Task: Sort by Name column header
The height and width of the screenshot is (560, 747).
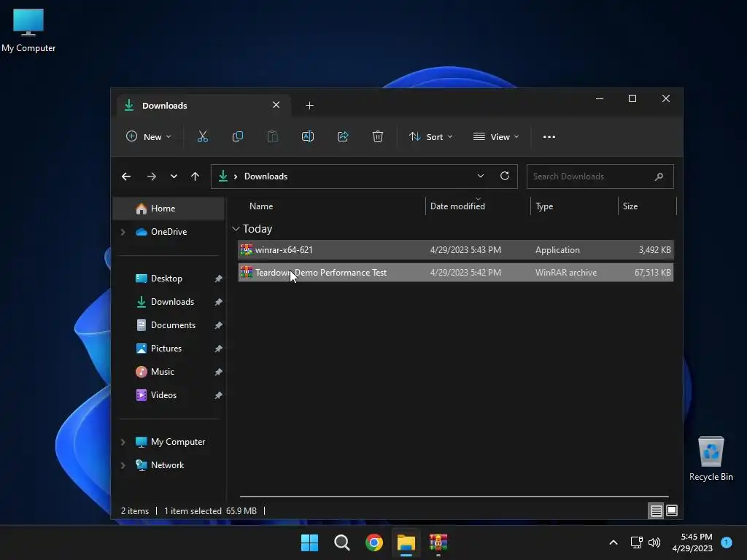Action: [261, 206]
